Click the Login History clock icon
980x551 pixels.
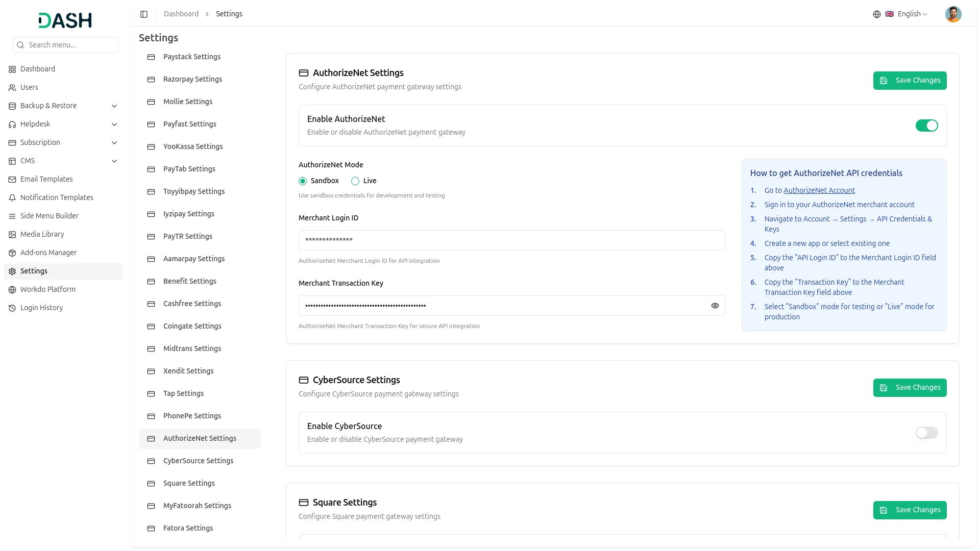point(12,308)
